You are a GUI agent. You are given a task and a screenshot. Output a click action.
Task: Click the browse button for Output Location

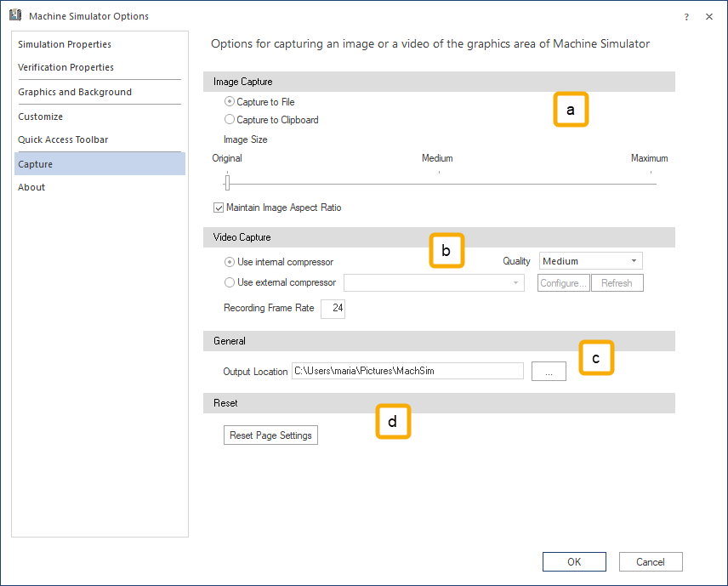549,371
